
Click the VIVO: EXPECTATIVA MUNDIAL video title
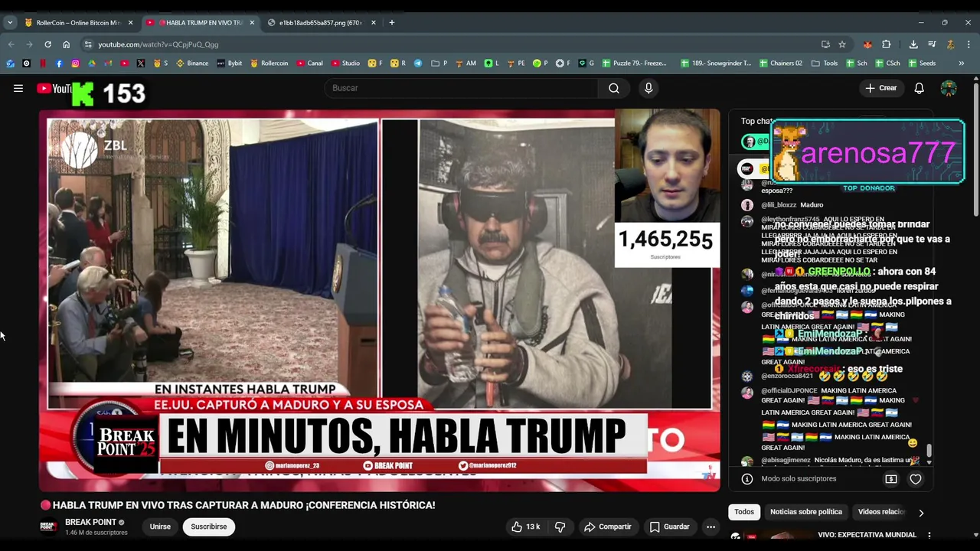tap(867, 535)
